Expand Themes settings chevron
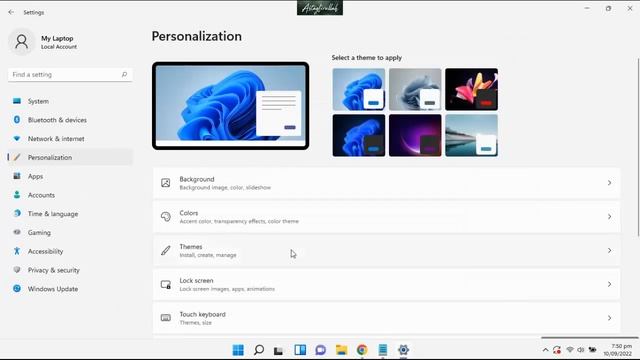 (609, 250)
